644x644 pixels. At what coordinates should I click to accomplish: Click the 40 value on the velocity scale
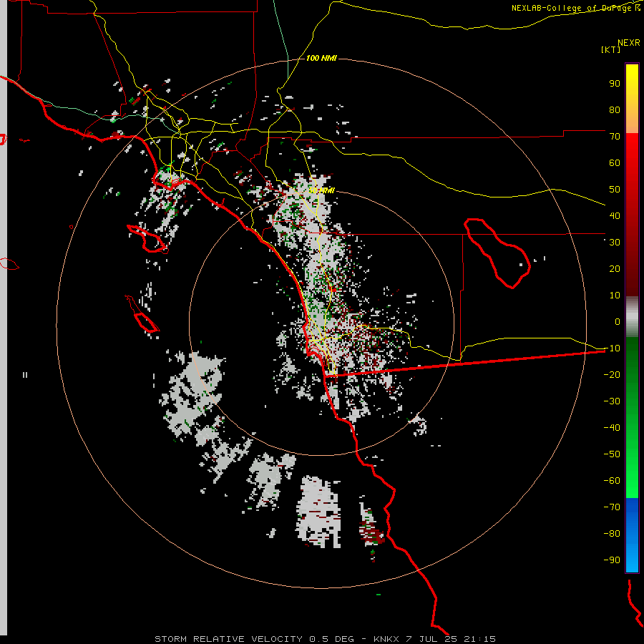[615, 215]
